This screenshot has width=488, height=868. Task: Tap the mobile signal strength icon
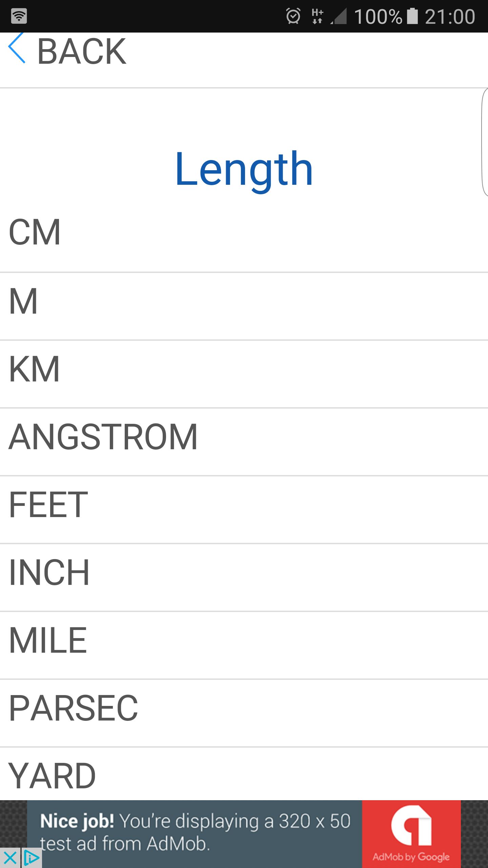339,16
